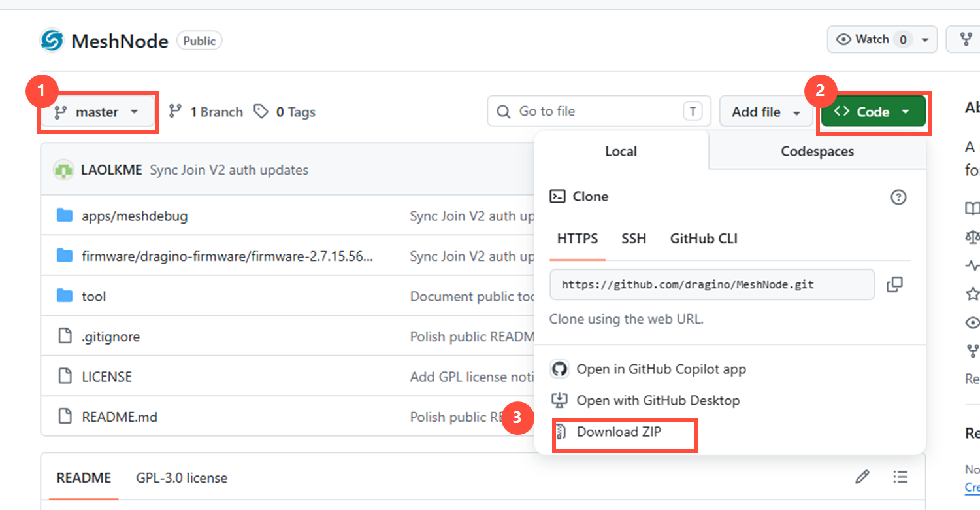The image size is (980, 510).
Task: Click the Public visibility badge
Action: [199, 41]
